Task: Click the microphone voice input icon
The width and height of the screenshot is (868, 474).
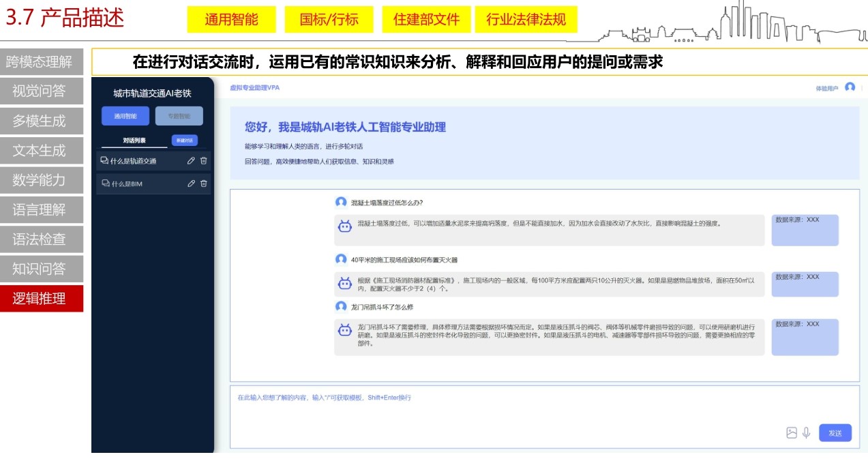Action: point(807,432)
